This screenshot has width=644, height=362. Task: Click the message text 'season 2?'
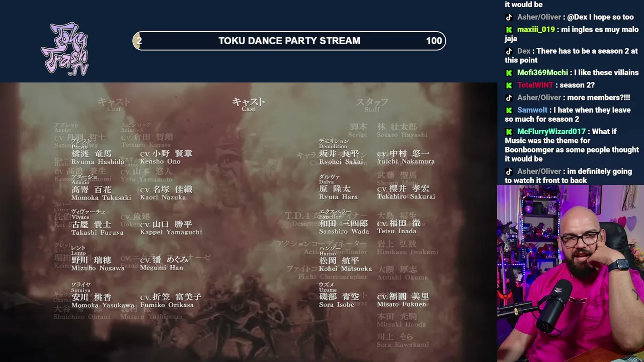tap(577, 85)
